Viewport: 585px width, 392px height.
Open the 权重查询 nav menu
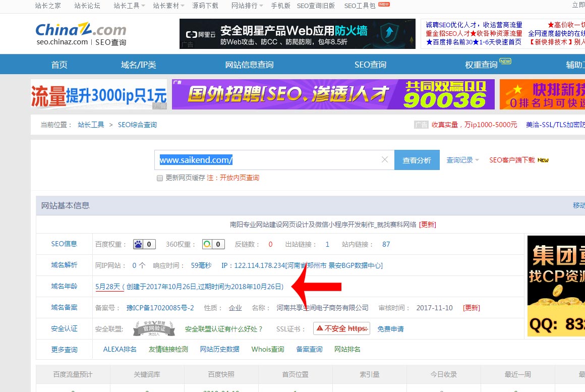tap(481, 65)
